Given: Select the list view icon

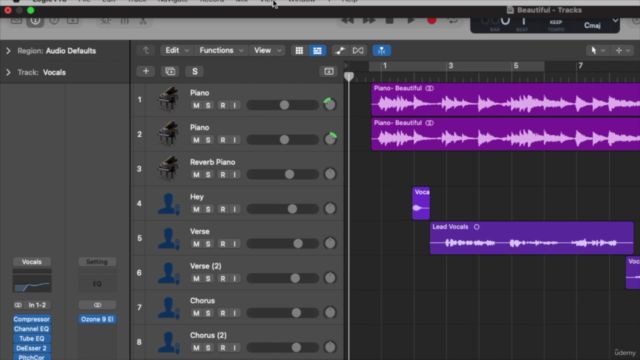Looking at the screenshot, I should pos(317,51).
